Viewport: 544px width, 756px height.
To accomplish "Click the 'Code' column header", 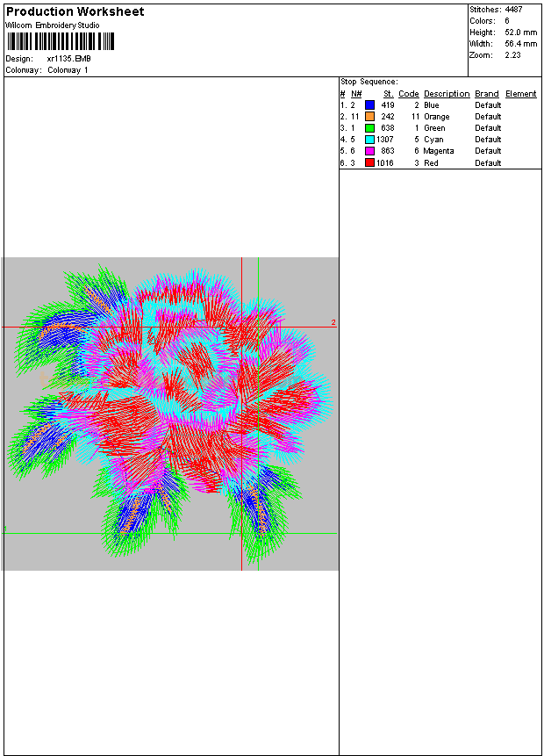I will [x=409, y=94].
